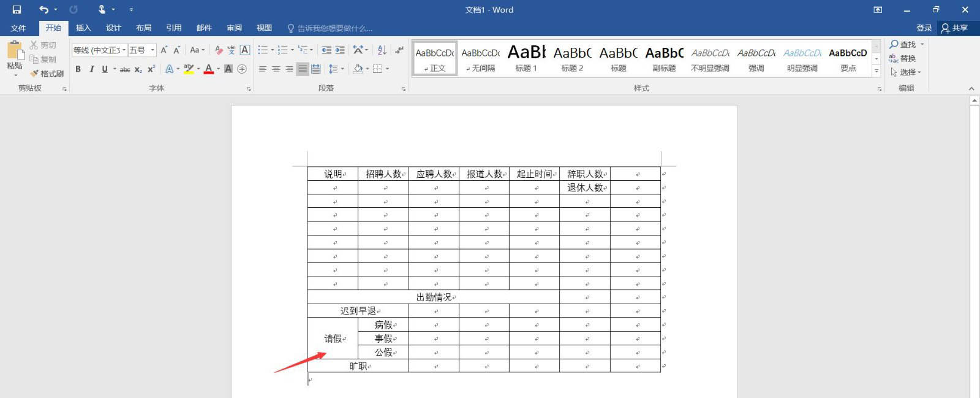
Task: Toggle Bold formatting
Action: (78, 69)
